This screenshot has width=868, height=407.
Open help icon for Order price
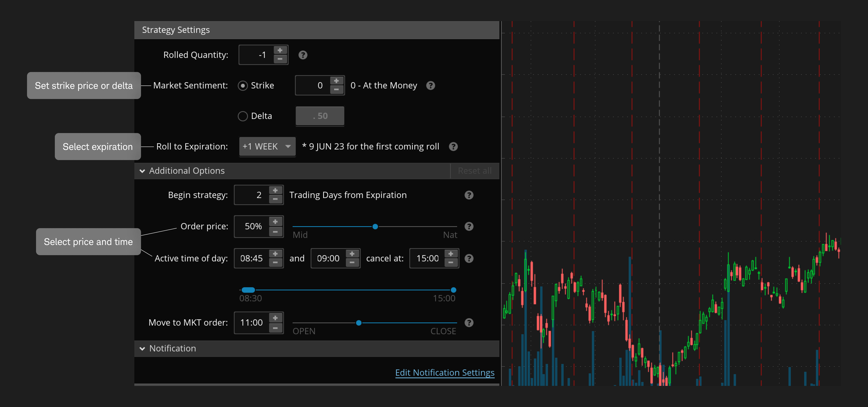469,226
